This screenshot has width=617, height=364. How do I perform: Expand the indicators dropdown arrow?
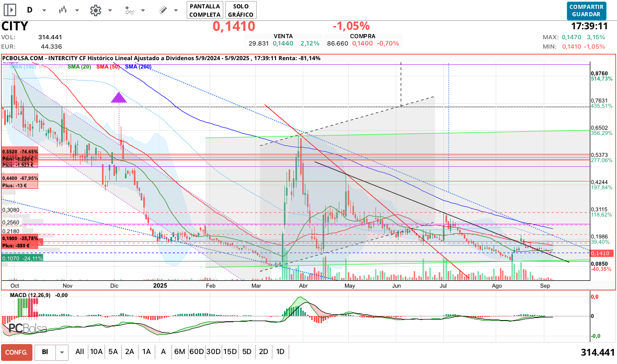[143, 10]
